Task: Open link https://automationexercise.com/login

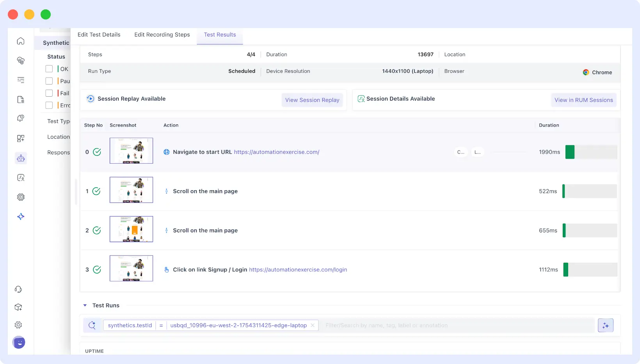Action: coord(298,269)
